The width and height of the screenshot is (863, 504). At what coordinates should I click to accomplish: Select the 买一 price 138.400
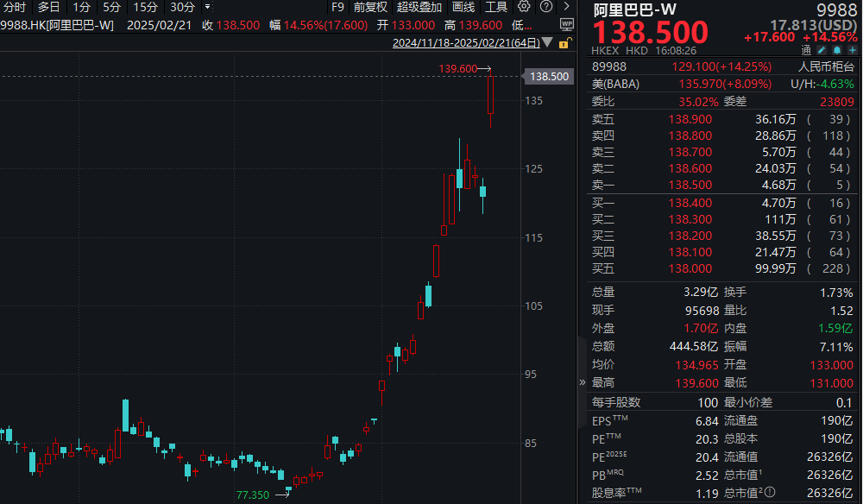pos(690,203)
